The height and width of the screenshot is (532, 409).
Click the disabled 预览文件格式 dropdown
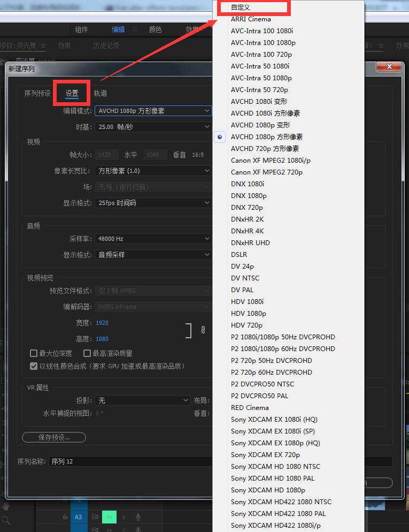153,291
